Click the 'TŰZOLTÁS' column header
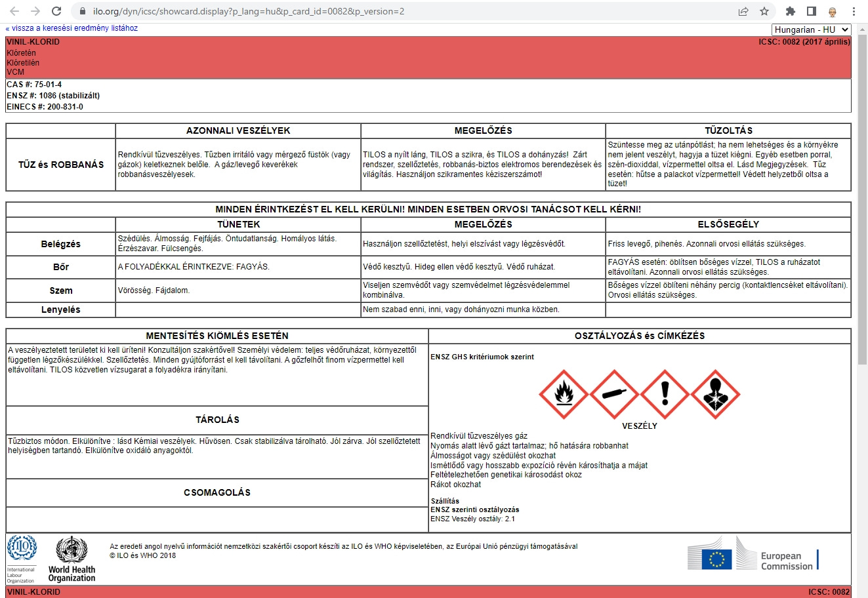Screen dimensions: 868x598 [728, 130]
